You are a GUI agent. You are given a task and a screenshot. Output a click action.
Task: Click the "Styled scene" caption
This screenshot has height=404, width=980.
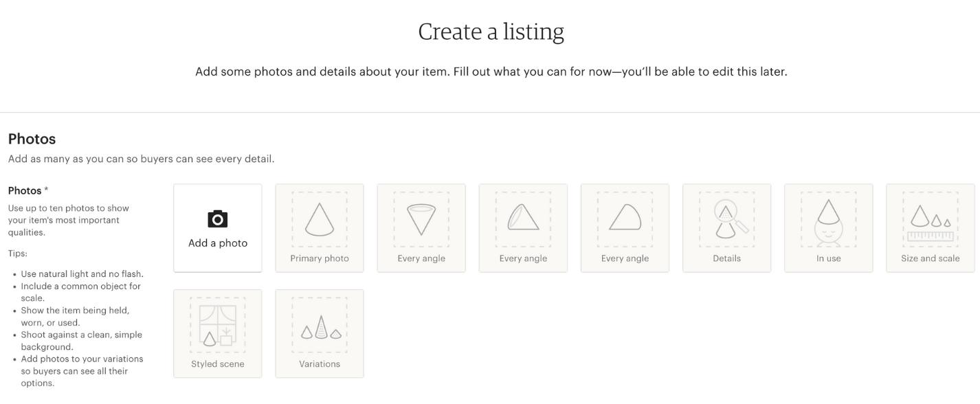point(218,364)
